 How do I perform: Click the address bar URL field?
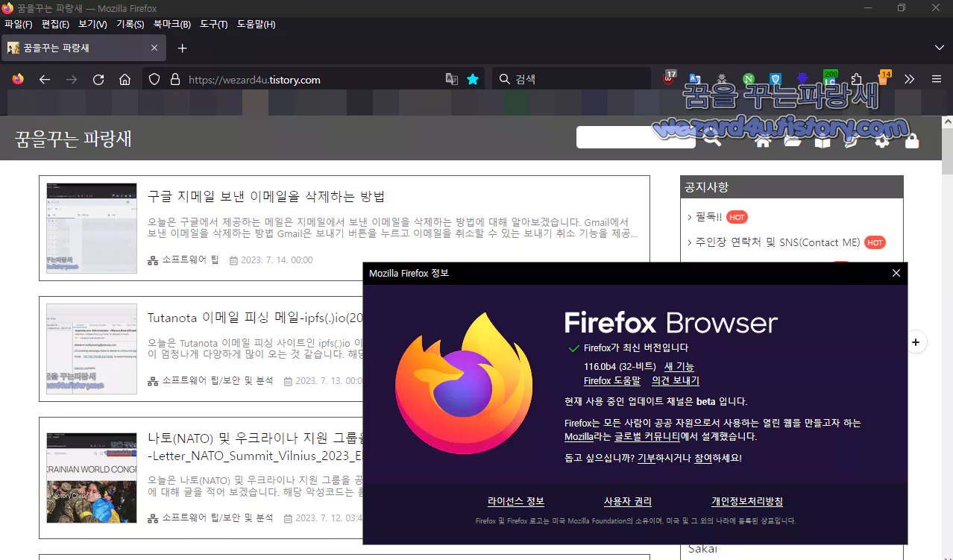tap(313, 79)
